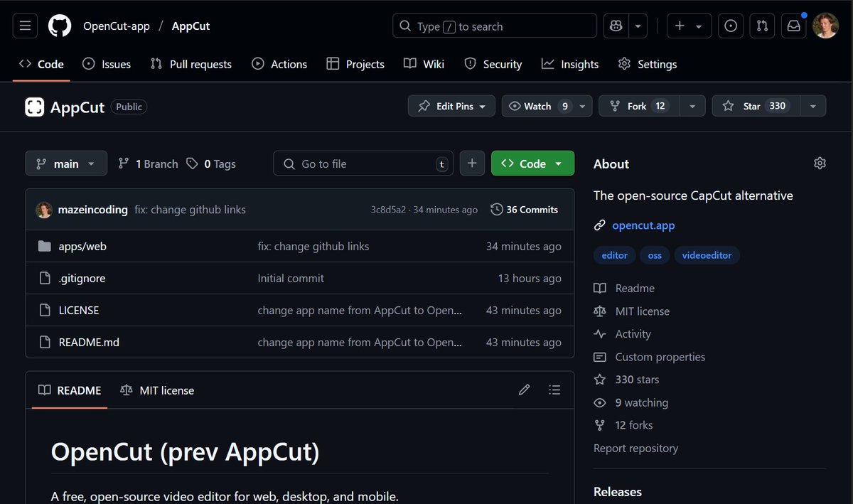
Task: Open mazeincoding author profile link
Action: [93, 210]
